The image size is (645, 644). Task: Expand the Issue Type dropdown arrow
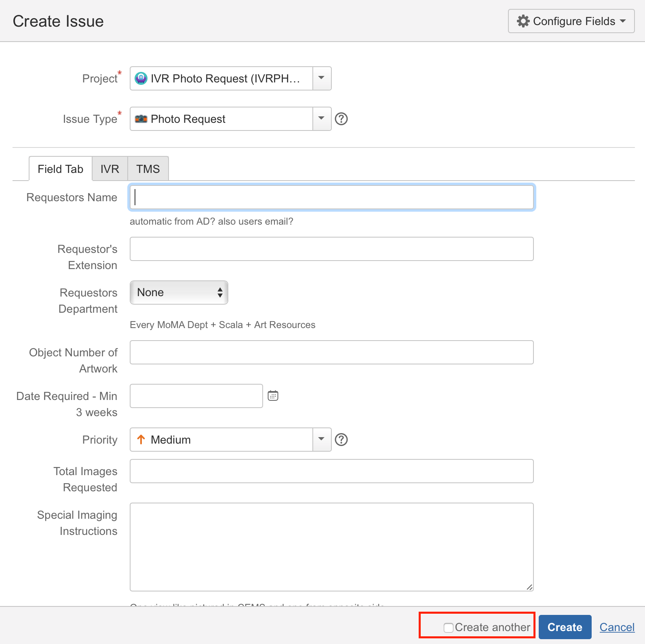[x=322, y=119]
